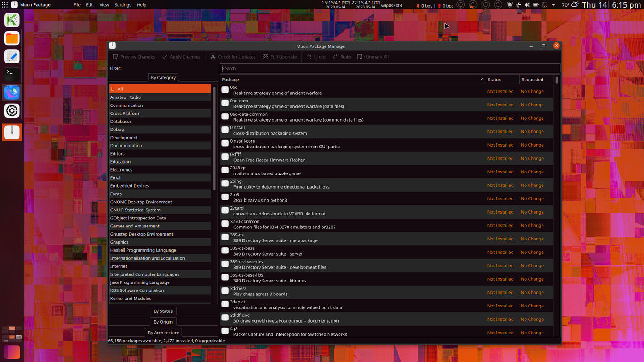The height and width of the screenshot is (362, 644).
Task: Launch the terminal from the dock
Action: coord(12,74)
